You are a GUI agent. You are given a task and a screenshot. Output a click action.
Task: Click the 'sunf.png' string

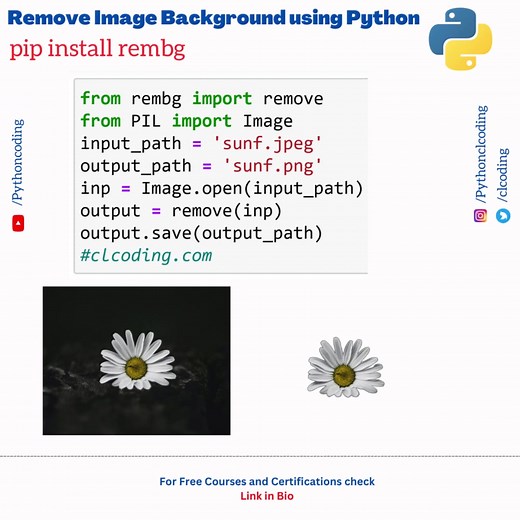coord(272,166)
